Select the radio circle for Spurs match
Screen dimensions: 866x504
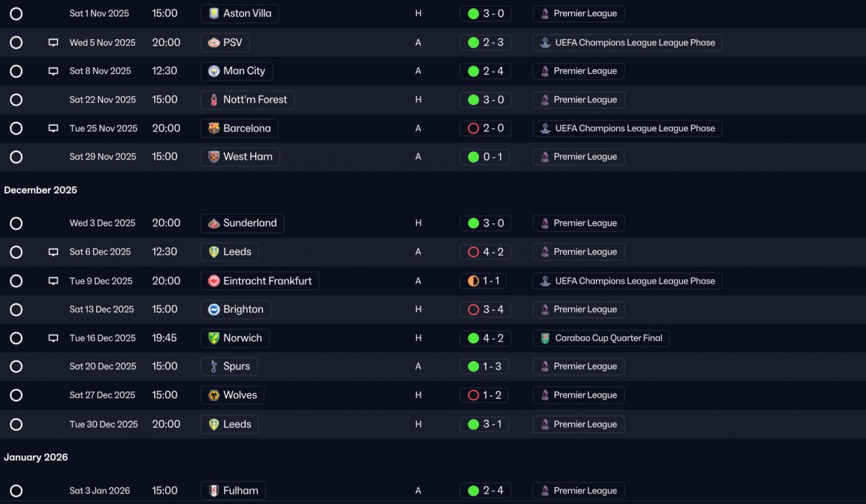click(16, 367)
